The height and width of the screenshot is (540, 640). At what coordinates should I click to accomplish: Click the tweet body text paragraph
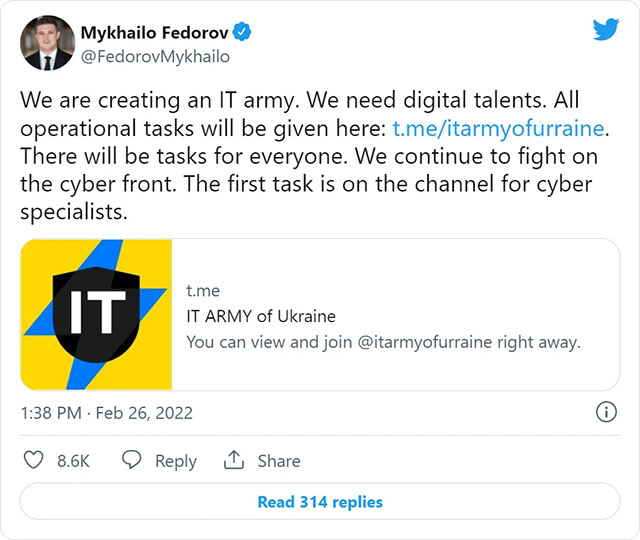click(x=310, y=158)
